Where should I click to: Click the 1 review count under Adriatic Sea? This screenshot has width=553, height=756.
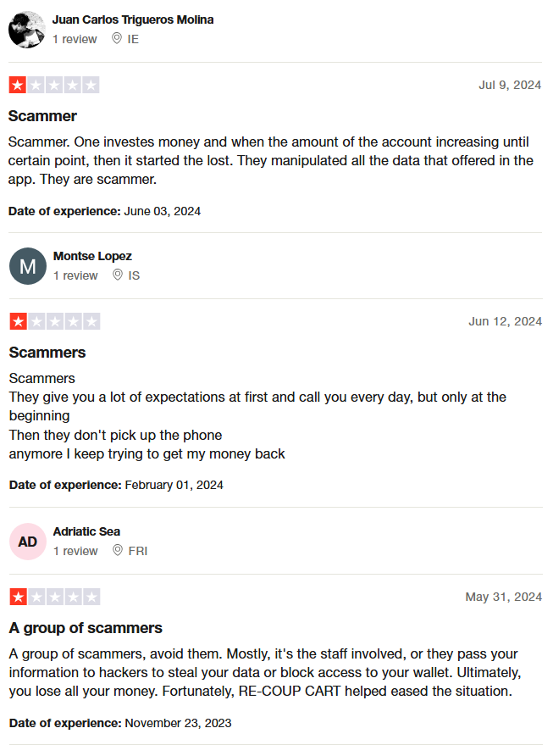[75, 551]
